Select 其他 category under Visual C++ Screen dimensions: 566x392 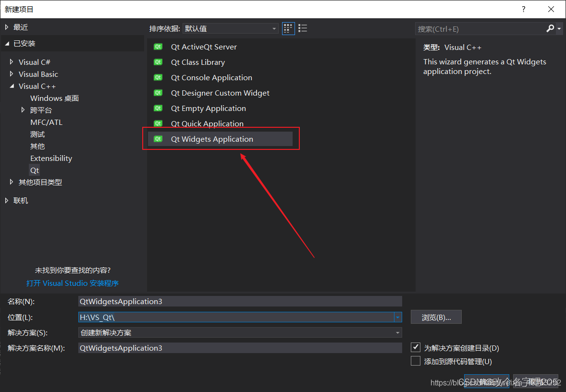37,146
